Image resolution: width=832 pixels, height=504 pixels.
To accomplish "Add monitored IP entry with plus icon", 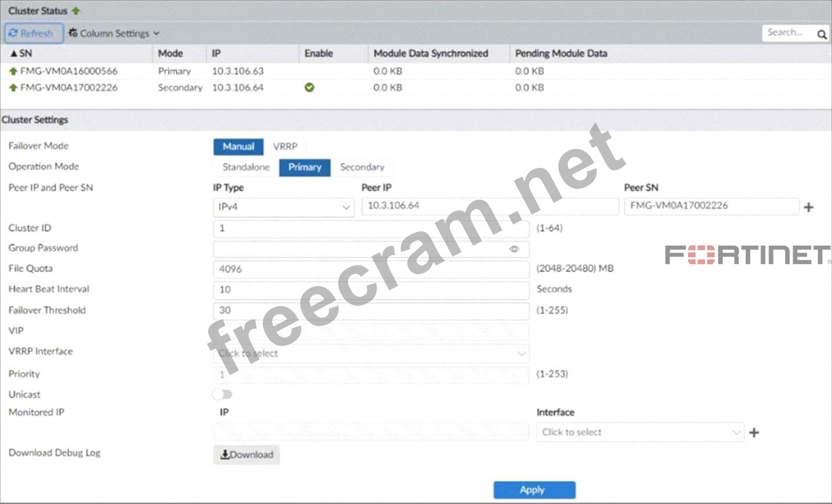I will [x=754, y=433].
